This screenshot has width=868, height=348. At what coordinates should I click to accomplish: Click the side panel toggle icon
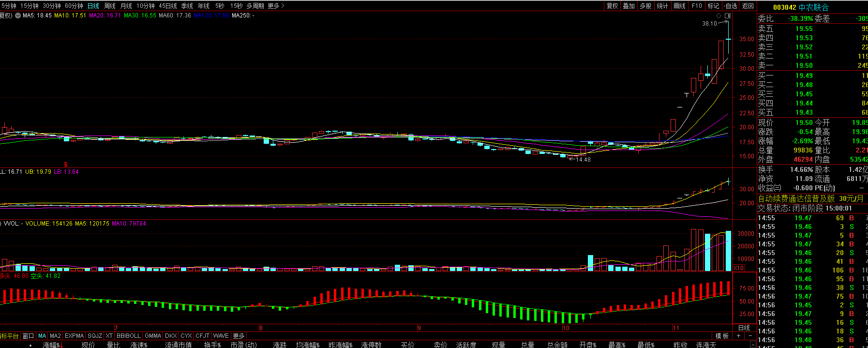(728, 15)
